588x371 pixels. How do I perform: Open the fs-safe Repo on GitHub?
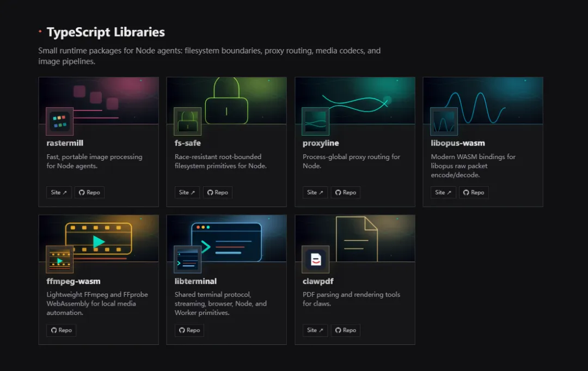(217, 192)
